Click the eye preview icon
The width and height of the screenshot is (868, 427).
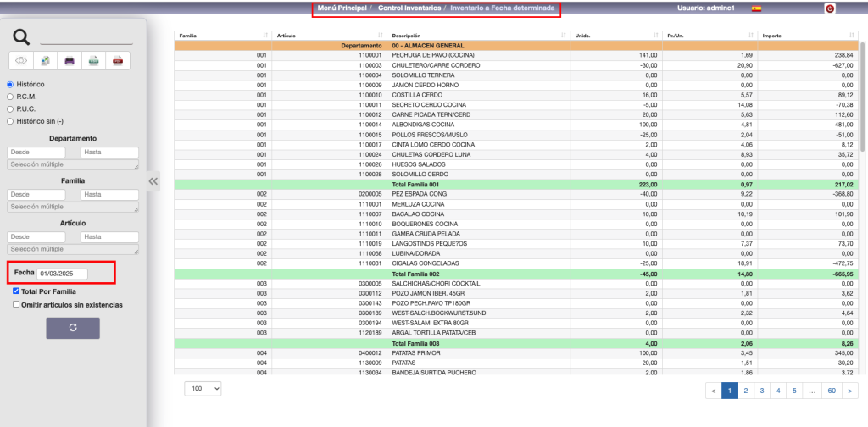point(21,60)
